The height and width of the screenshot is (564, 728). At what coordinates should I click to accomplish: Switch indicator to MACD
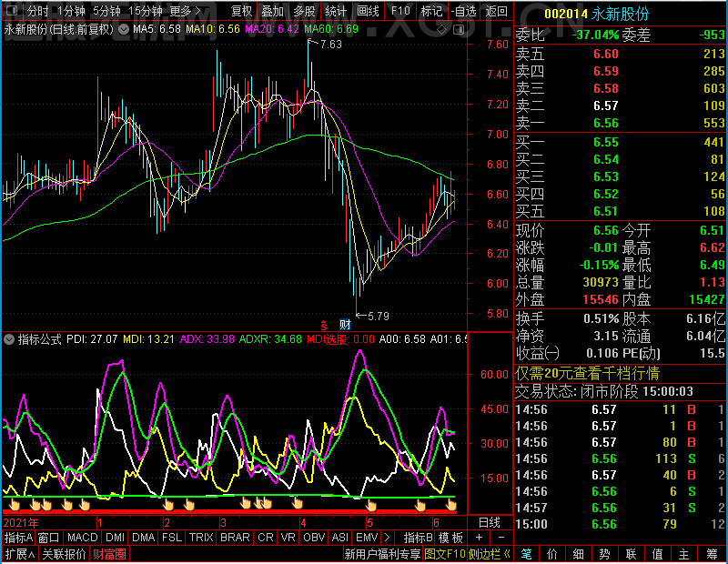[x=82, y=538]
